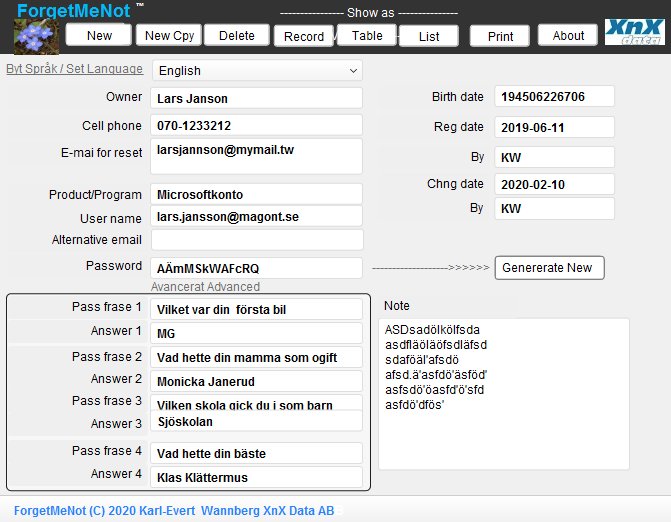Click the XnX data logo
Image resolution: width=671 pixels, height=522 pixels.
coord(635,32)
